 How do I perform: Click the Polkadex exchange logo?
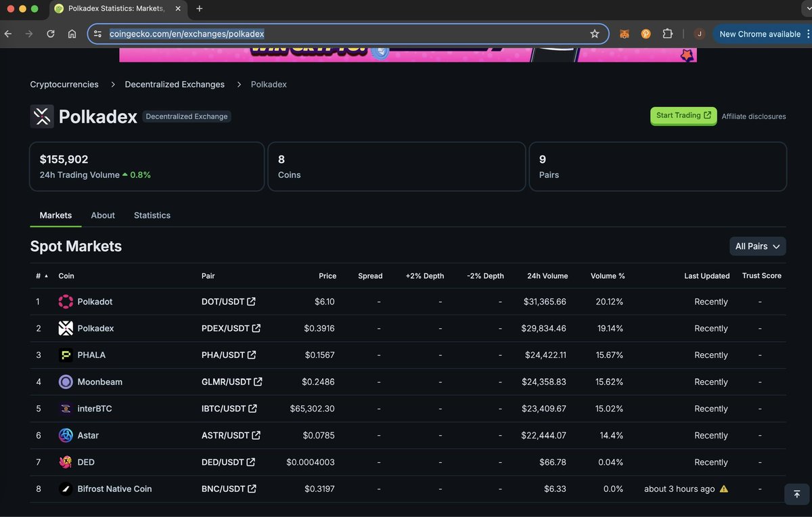[42, 116]
